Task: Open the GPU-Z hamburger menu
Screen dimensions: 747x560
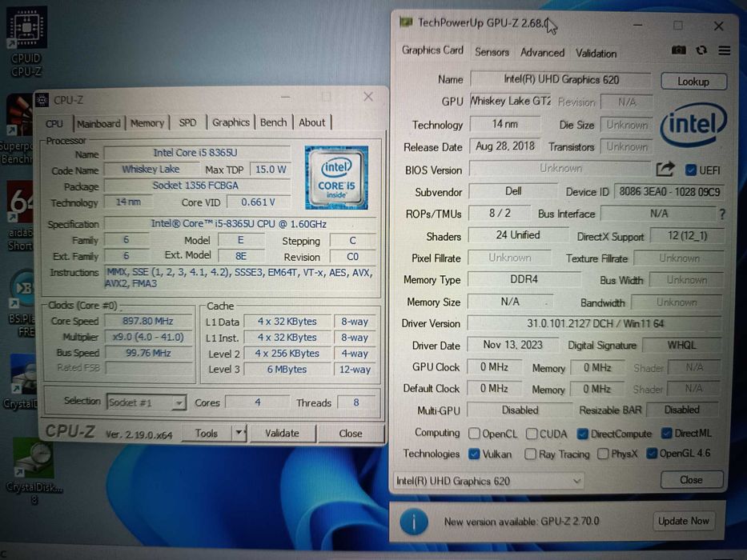Action: [x=724, y=50]
